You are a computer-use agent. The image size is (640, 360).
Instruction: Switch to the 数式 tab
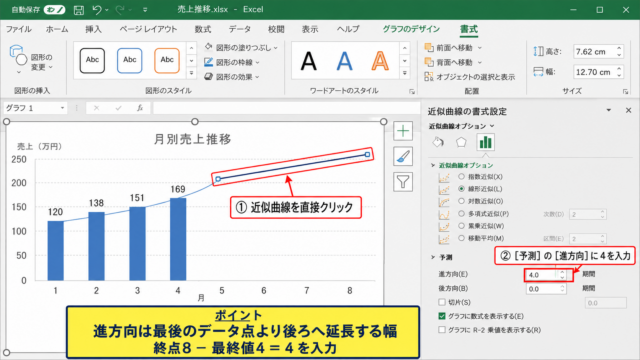(x=202, y=29)
